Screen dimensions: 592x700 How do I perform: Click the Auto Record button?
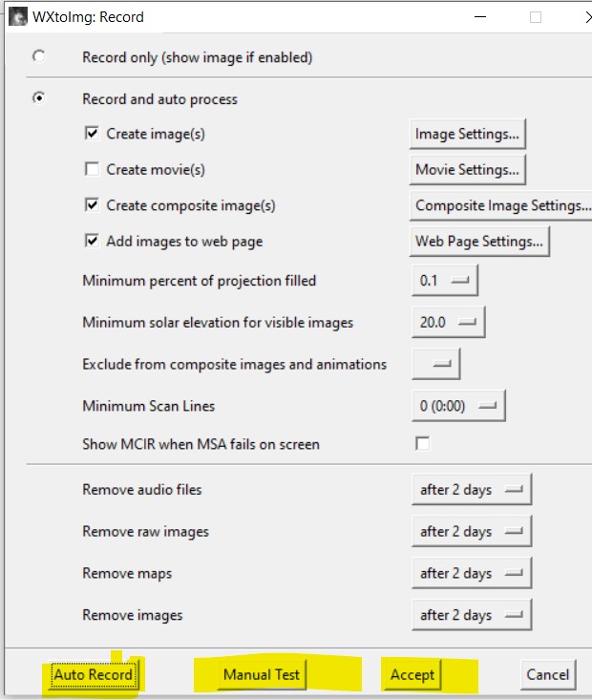[x=94, y=674]
